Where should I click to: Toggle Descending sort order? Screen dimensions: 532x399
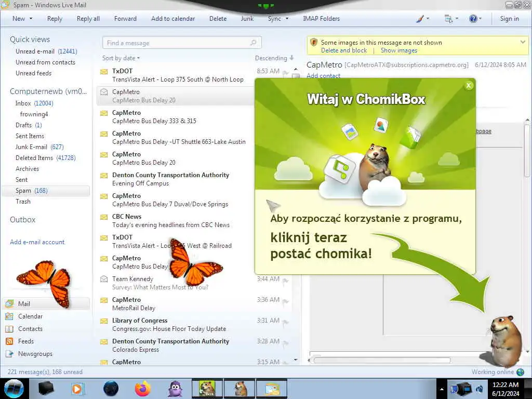(x=274, y=58)
